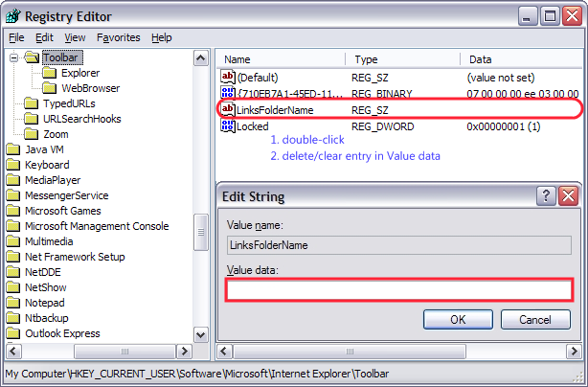Collapse the Toolbar registry key

pyautogui.click(x=13, y=57)
